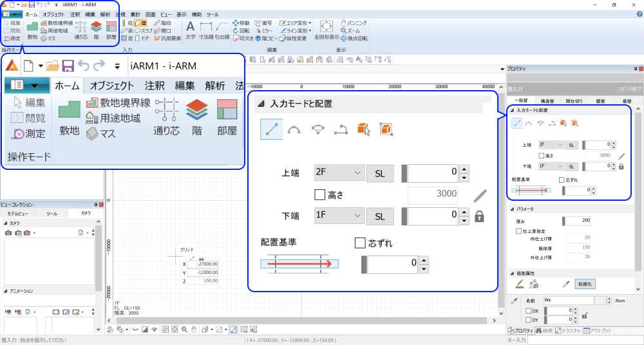644x345 pixels.
Task: Click the SL button next to 上端
Action: click(x=571, y=145)
